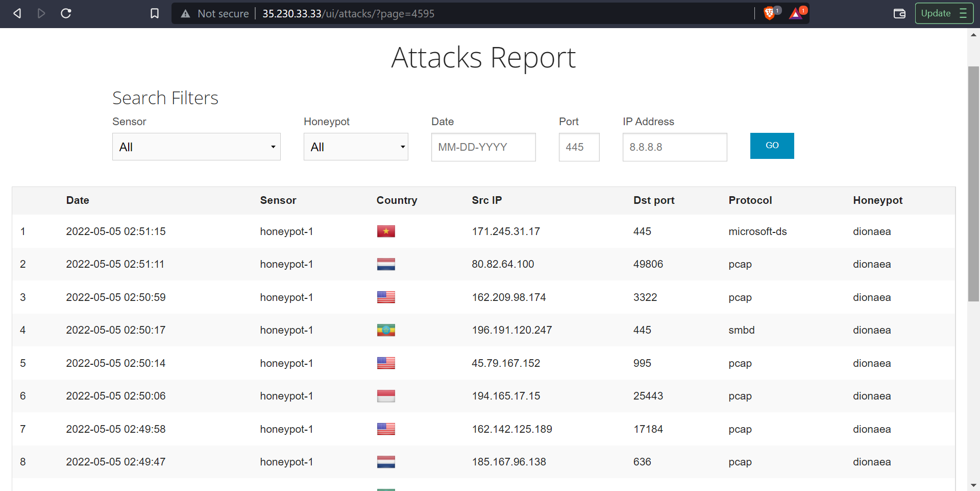Open the browser sidebar panel icon
This screenshot has width=980, height=491.
[x=899, y=14]
